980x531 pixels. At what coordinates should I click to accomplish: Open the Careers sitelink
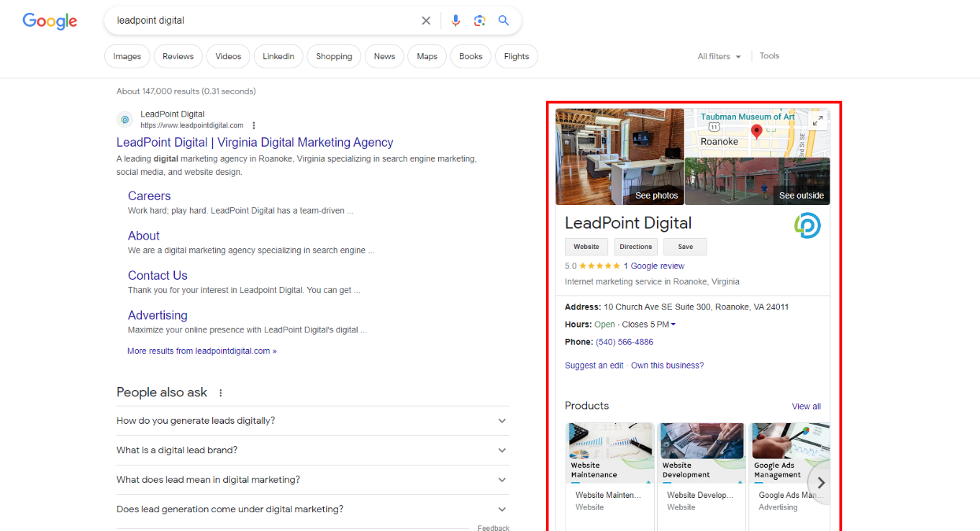149,196
